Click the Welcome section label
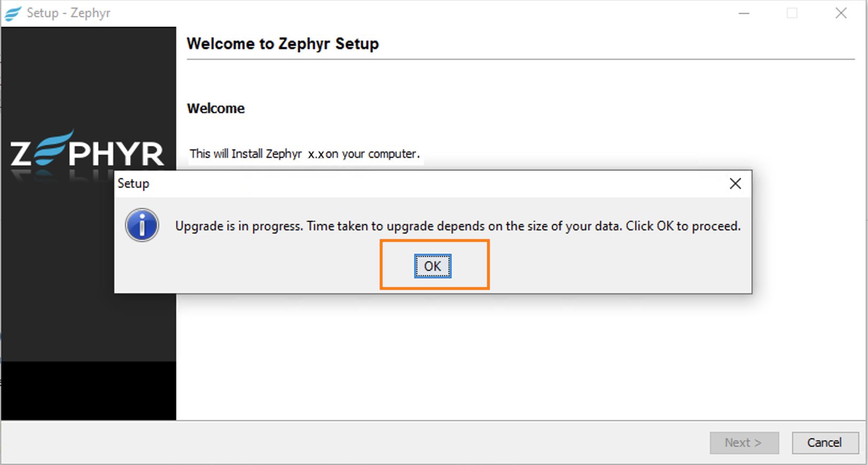 point(216,108)
